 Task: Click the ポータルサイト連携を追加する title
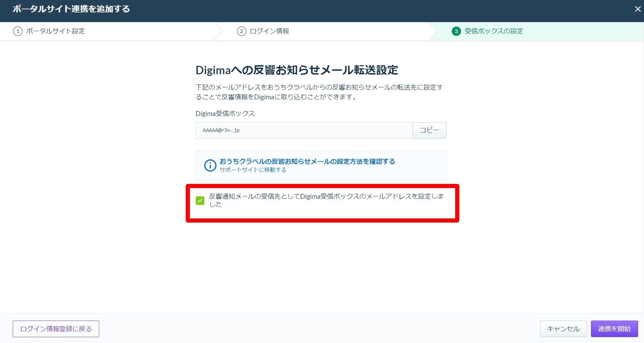71,9
